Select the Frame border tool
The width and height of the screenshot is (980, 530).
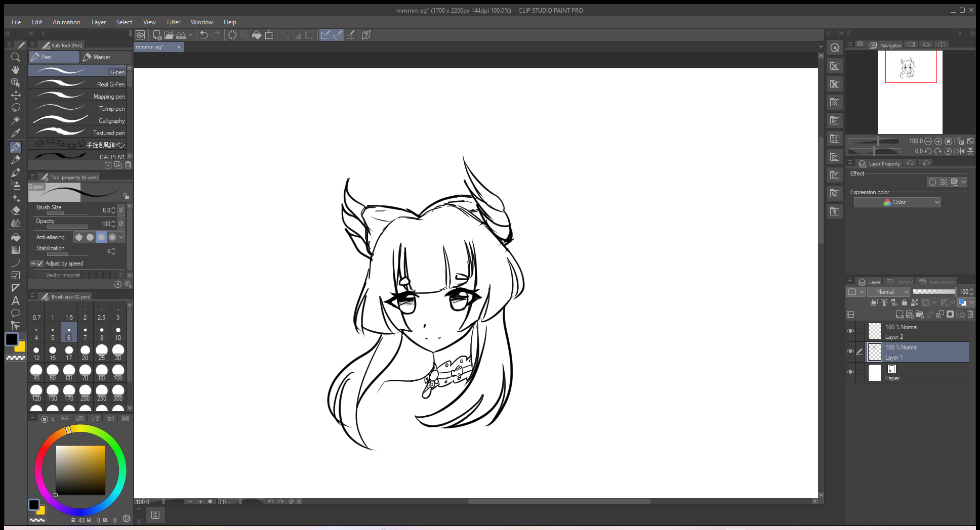(16, 275)
